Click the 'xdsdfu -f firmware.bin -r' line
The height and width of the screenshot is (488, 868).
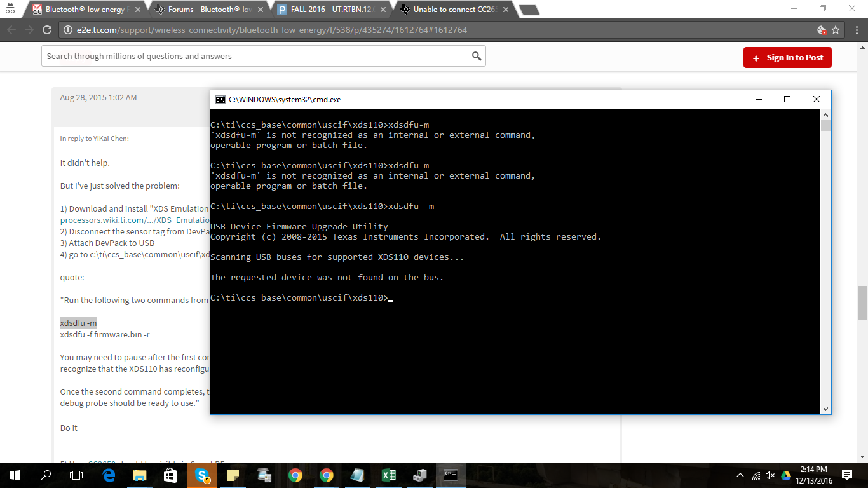105,334
